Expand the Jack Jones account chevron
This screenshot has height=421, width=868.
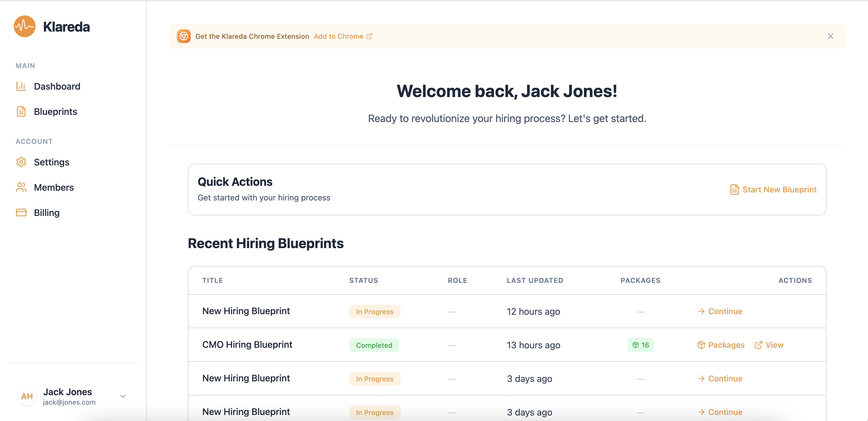[x=123, y=396]
